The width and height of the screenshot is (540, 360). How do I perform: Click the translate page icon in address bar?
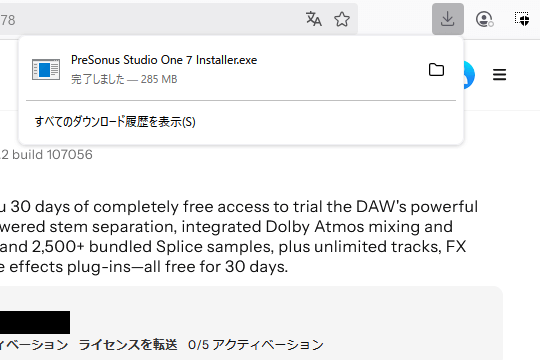pos(313,19)
